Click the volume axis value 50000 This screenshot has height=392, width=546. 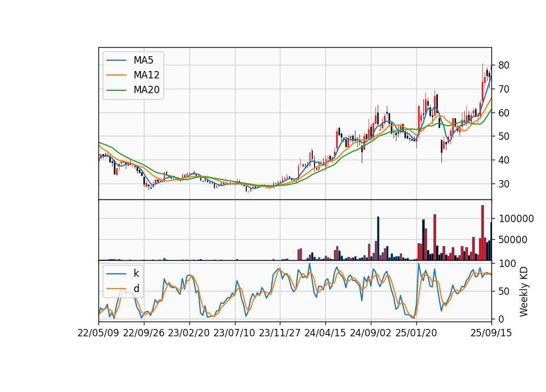[513, 240]
